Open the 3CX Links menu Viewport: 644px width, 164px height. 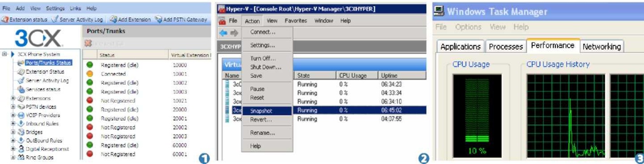pyautogui.click(x=76, y=8)
